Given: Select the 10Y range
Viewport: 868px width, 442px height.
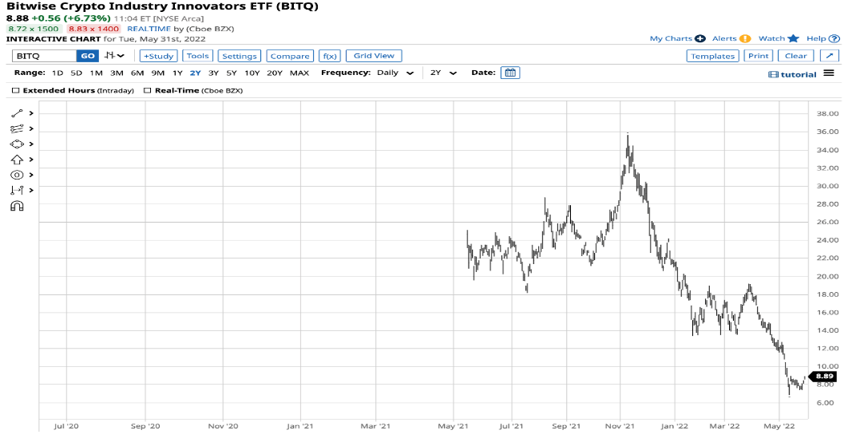Looking at the screenshot, I should tap(252, 73).
